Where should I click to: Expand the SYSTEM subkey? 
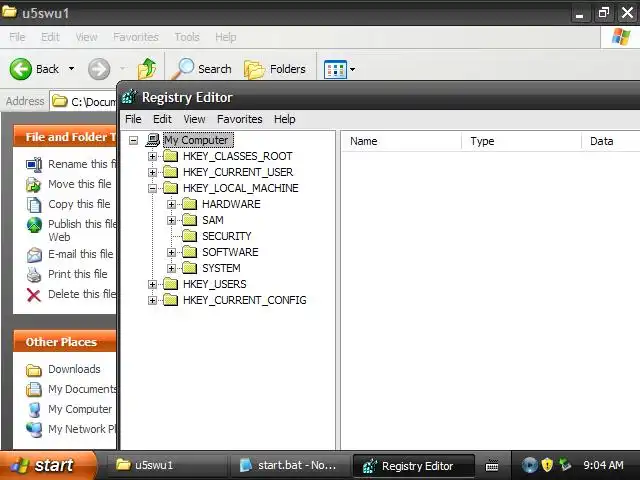point(171,268)
